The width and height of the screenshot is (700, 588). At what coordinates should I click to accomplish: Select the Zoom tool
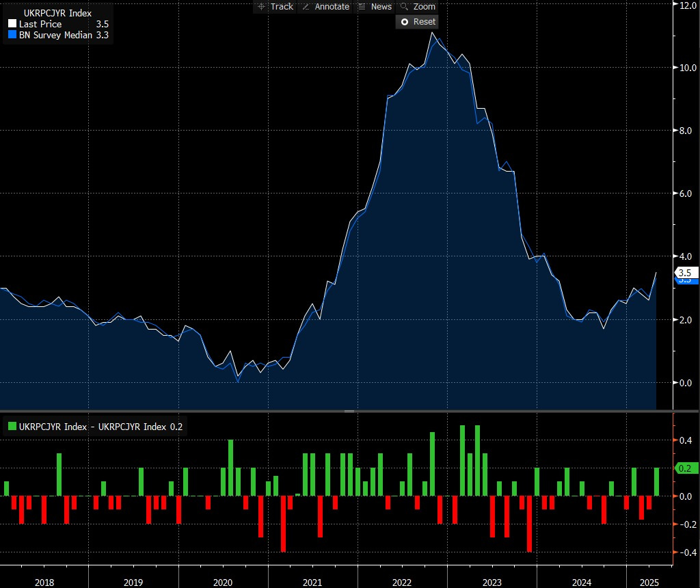click(418, 7)
